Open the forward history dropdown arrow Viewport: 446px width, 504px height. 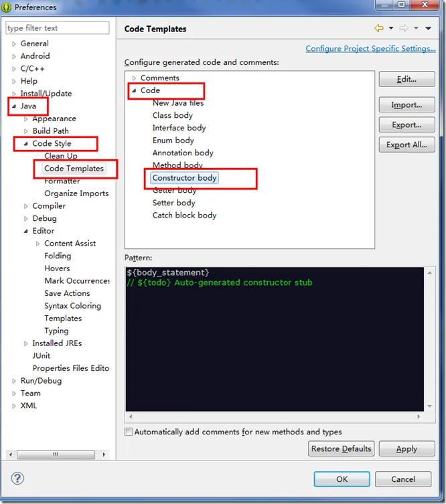(416, 28)
